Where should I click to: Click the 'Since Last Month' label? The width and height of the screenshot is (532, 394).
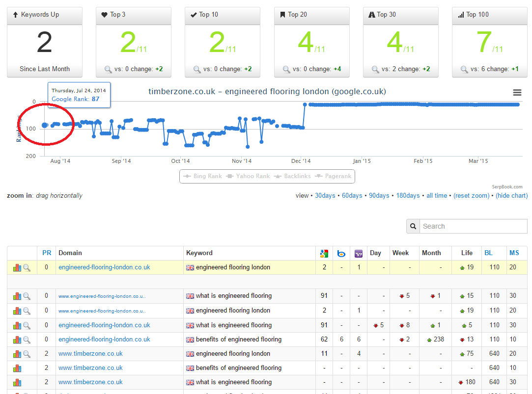tap(45, 69)
